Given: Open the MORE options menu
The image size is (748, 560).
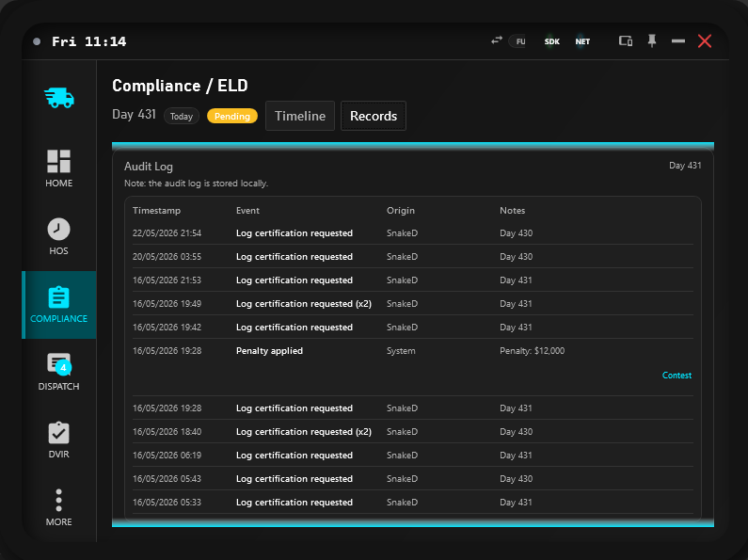Looking at the screenshot, I should point(58,508).
